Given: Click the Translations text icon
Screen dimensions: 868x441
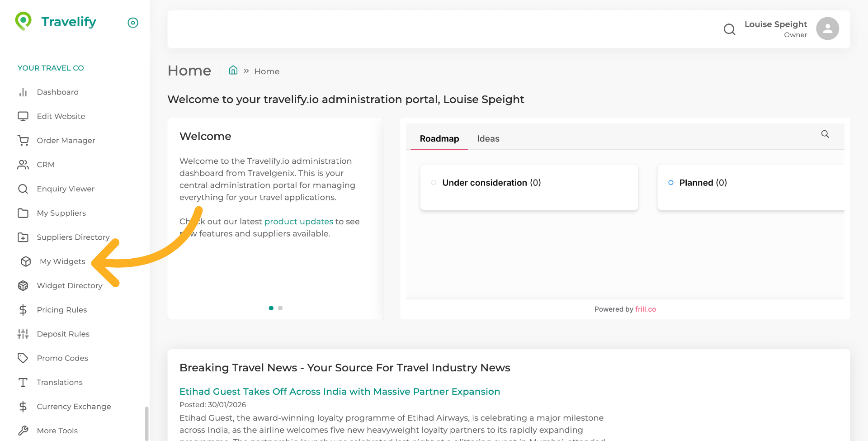Looking at the screenshot, I should (23, 383).
